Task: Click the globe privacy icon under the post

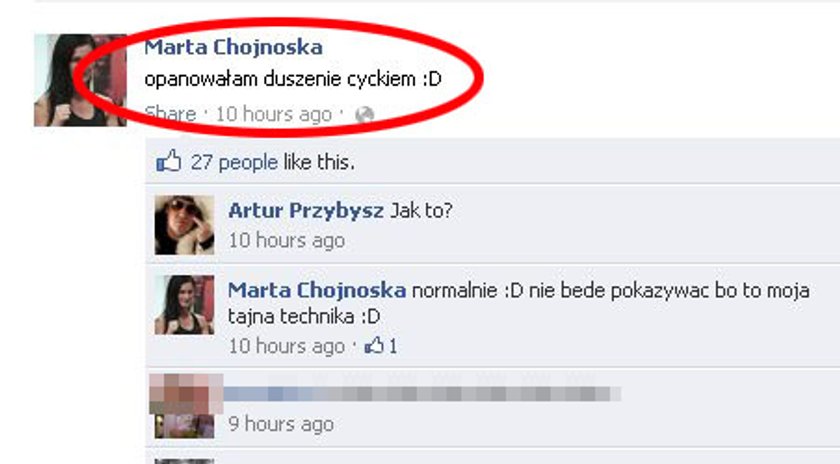Action: [x=364, y=114]
